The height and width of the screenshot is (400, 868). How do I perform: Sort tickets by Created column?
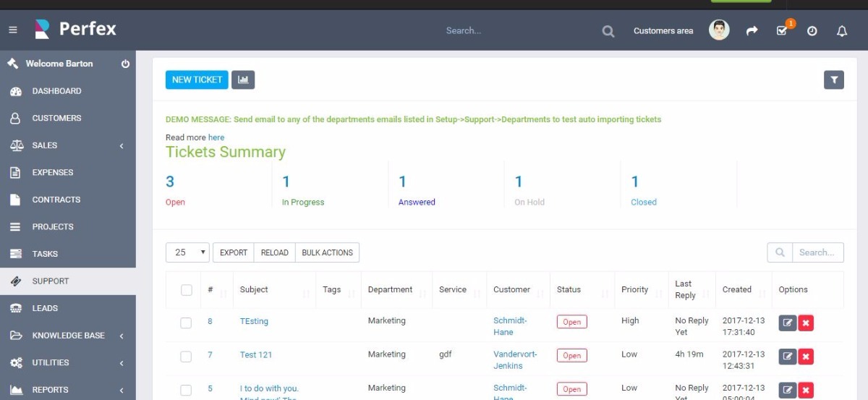744,289
